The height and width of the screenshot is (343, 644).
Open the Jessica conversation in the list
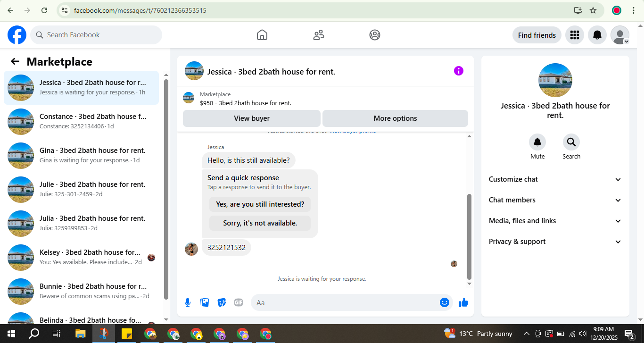[81, 88]
